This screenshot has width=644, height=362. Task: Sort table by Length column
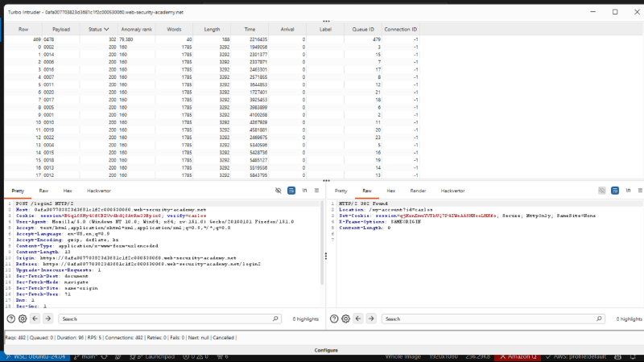(212, 29)
